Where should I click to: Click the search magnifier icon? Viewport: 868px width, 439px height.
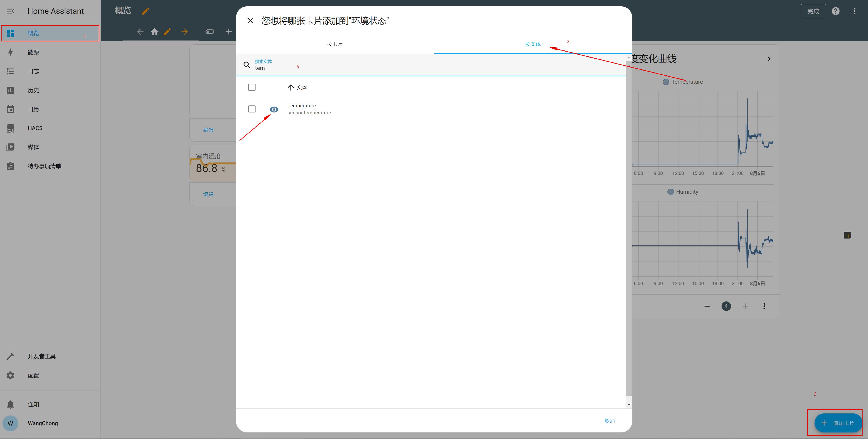point(247,65)
